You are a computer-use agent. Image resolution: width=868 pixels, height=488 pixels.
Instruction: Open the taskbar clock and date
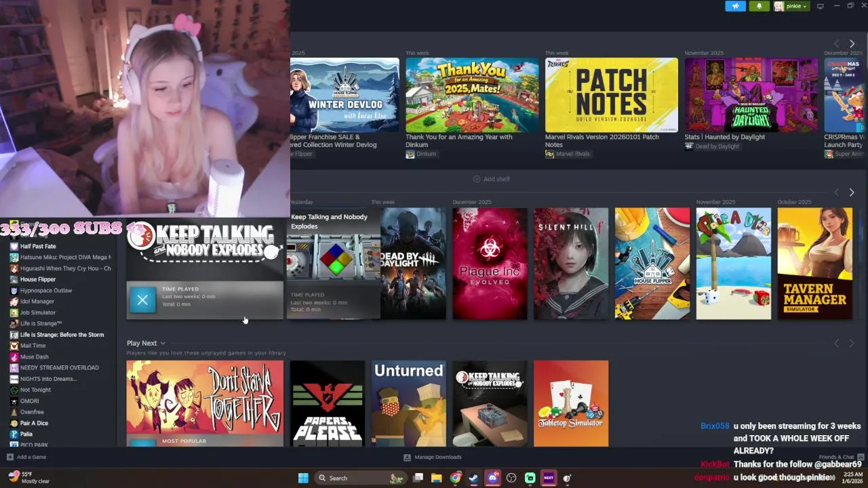tap(848, 478)
